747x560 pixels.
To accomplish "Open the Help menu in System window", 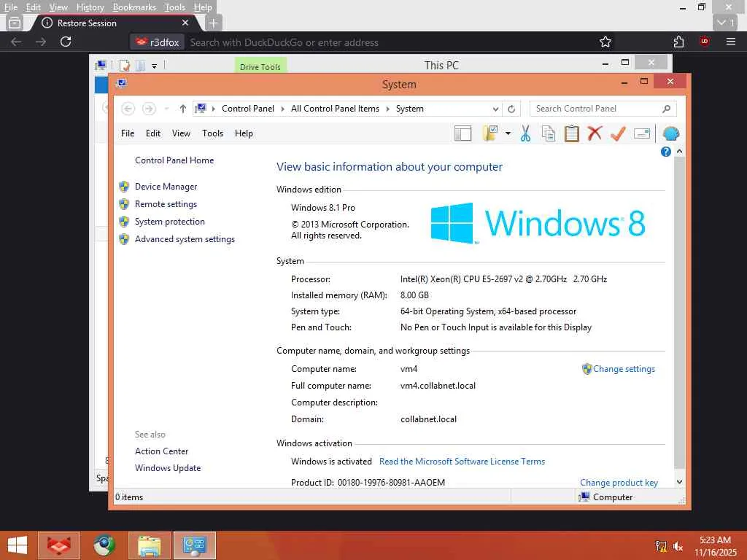I will pos(244,133).
